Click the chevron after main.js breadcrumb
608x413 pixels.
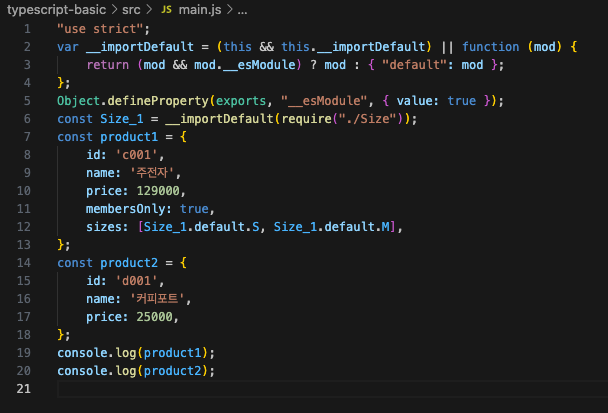[230, 10]
